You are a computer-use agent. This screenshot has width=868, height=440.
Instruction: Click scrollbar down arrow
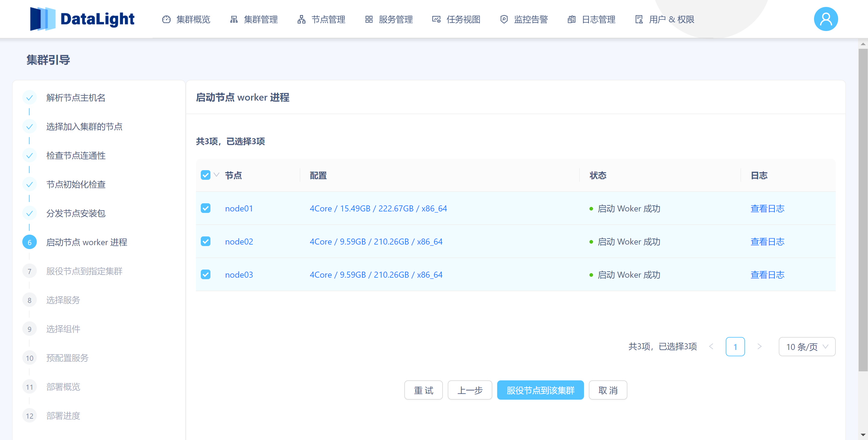pos(863,435)
